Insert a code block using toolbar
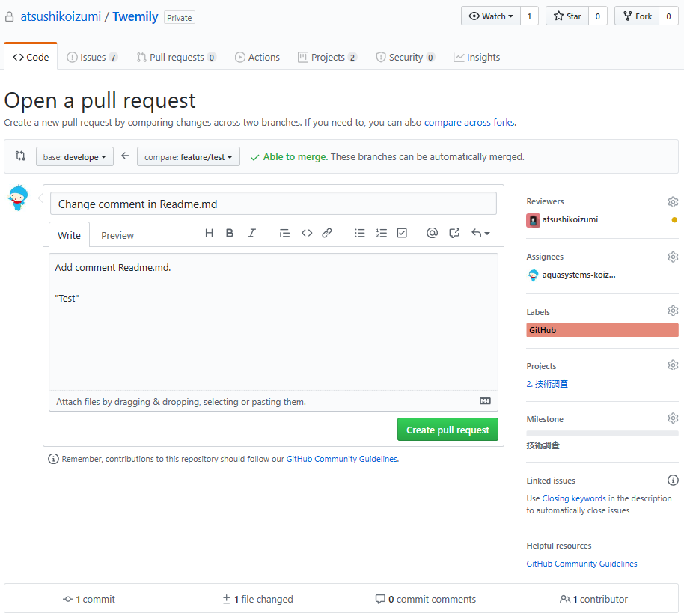The image size is (684, 616). pos(307,234)
